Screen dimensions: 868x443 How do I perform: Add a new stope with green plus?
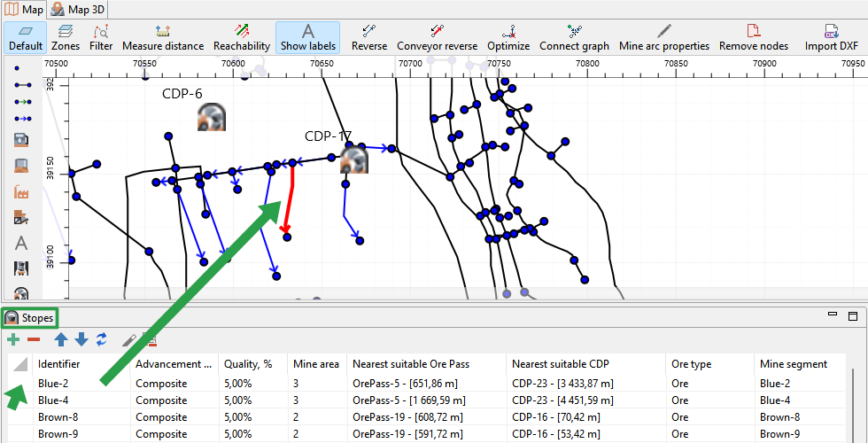(14, 338)
